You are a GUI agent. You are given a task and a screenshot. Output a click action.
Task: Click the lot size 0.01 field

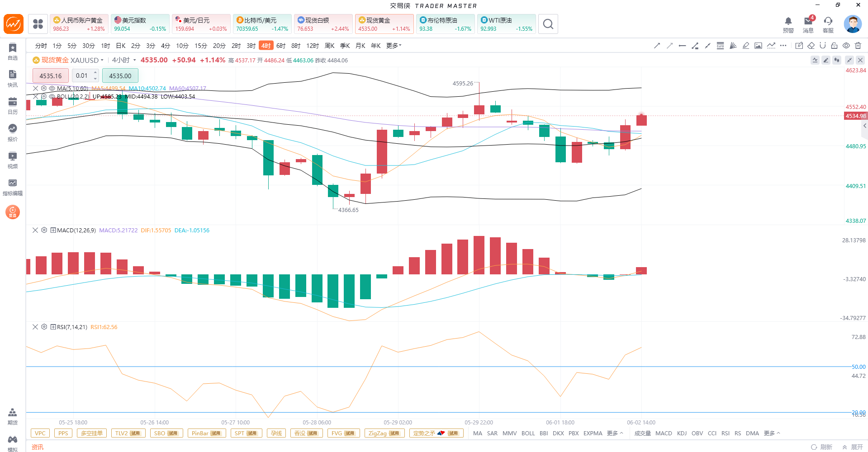point(82,75)
